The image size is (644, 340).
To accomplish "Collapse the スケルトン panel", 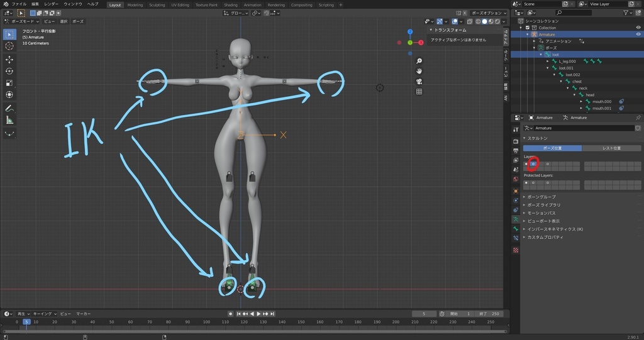I will (537, 138).
